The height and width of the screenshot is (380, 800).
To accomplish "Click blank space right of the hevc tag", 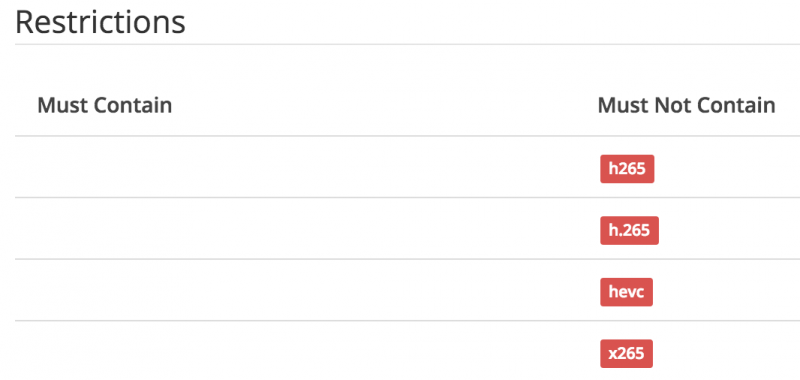I will (727, 292).
